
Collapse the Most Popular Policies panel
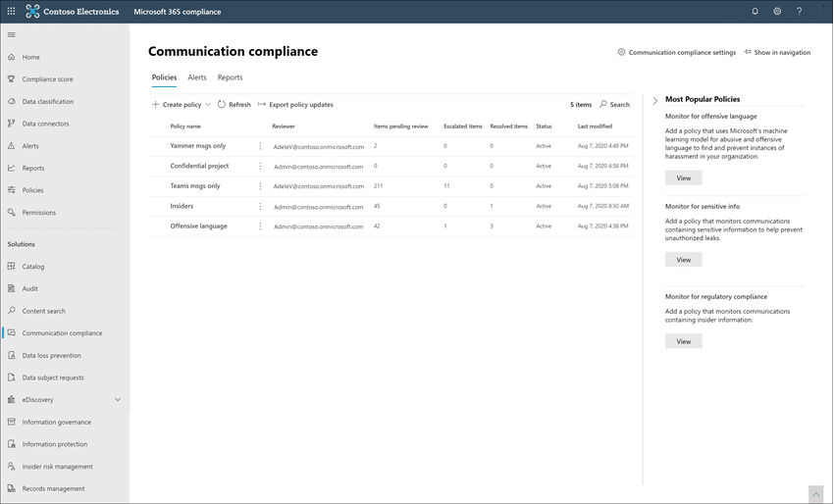[x=655, y=100]
